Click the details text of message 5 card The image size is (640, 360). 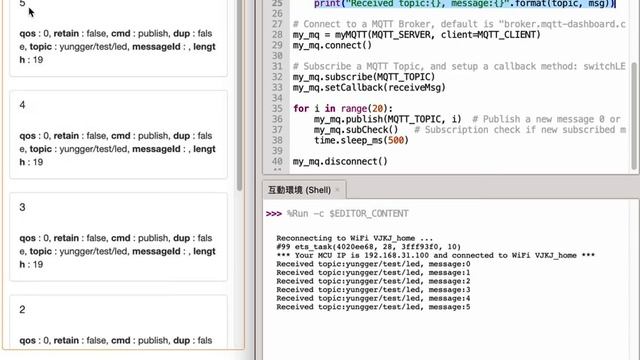(x=118, y=47)
